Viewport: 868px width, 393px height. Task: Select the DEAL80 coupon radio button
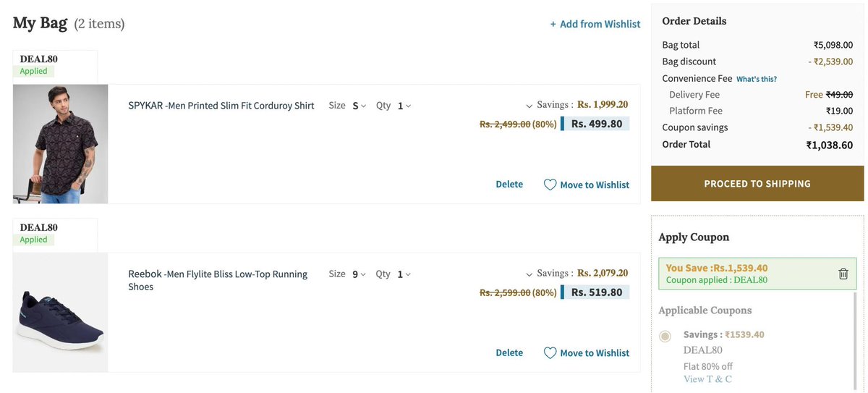[x=665, y=336]
